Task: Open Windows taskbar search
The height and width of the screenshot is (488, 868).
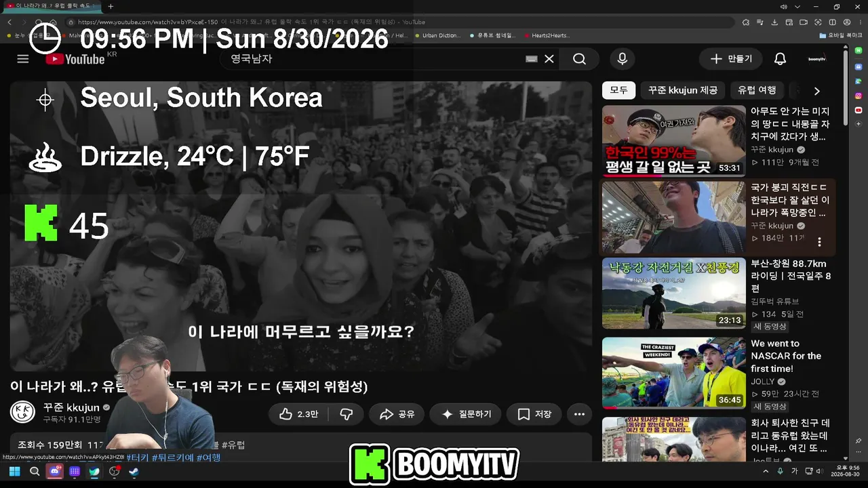Action: 35,472
